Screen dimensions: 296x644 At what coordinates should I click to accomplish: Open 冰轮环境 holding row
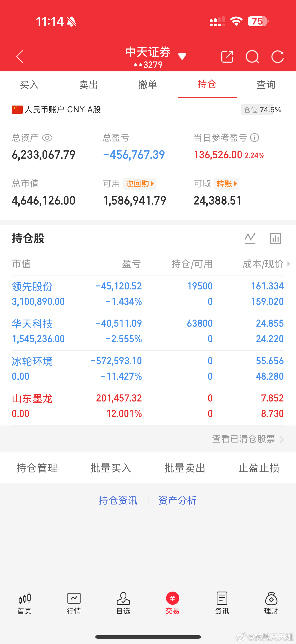coord(148,369)
